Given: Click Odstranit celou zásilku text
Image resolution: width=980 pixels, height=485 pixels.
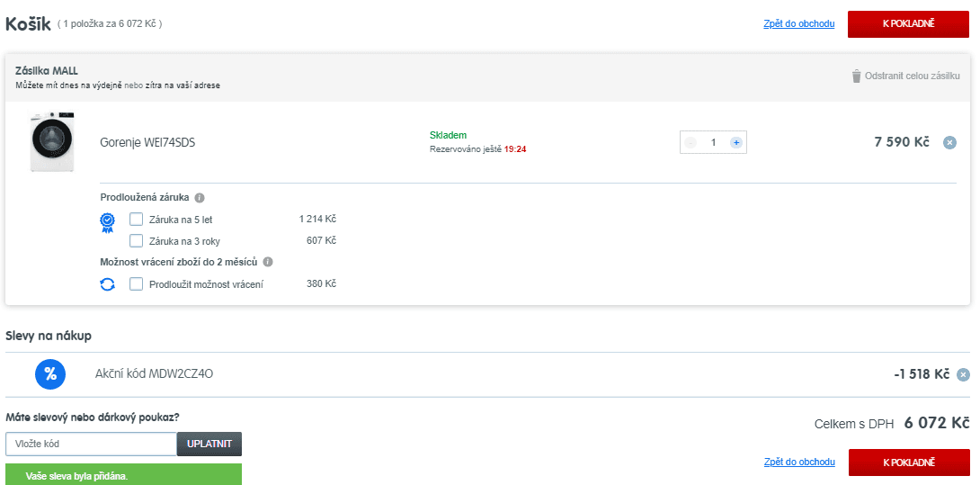Looking at the screenshot, I should (x=913, y=76).
